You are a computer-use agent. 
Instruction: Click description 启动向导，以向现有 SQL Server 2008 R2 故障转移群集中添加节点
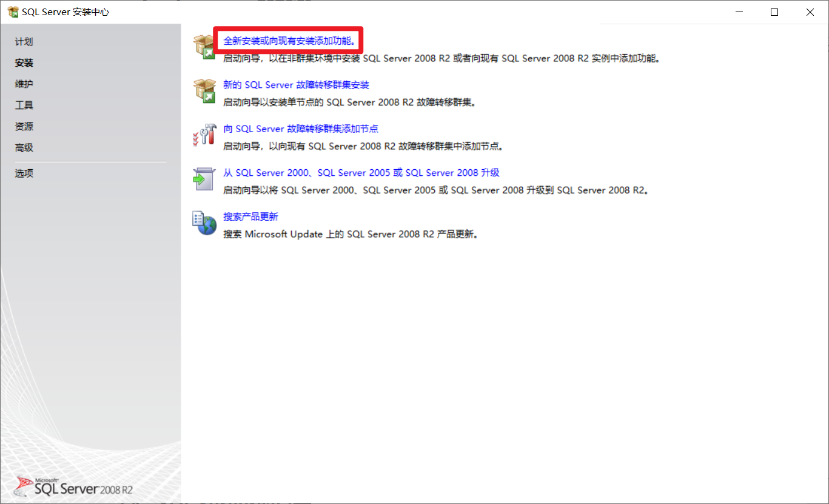[x=364, y=146]
